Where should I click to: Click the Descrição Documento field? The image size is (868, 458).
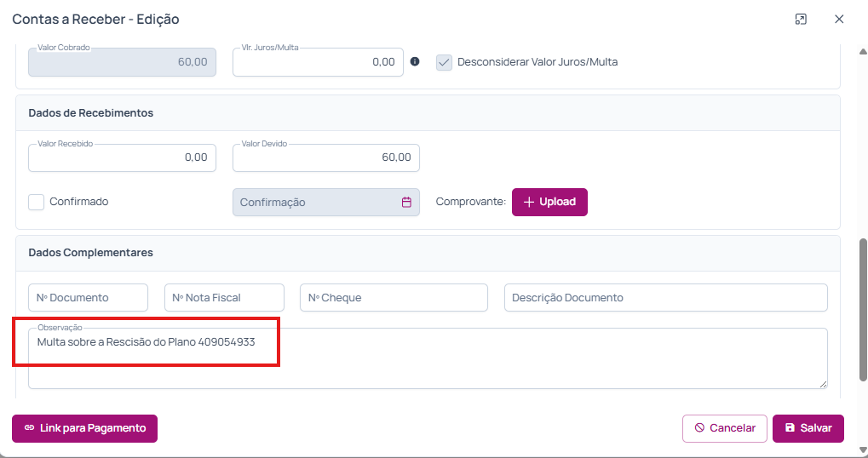(665, 298)
